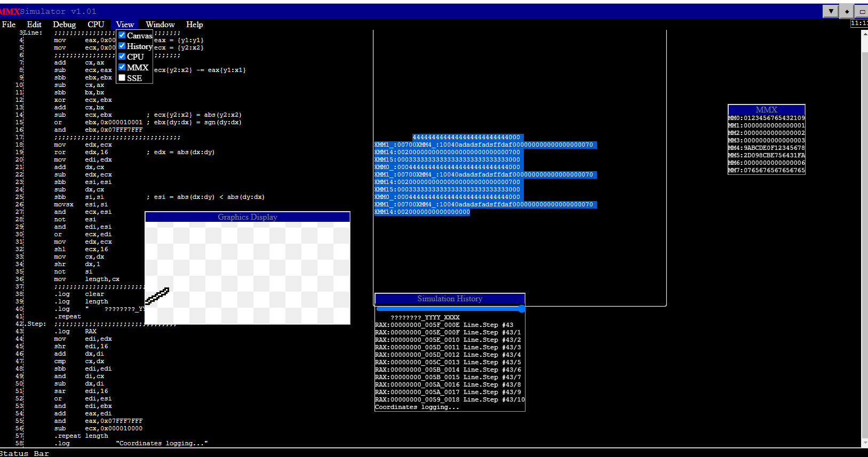Click the Simulation History panel header
868x457 pixels.
(x=450, y=299)
